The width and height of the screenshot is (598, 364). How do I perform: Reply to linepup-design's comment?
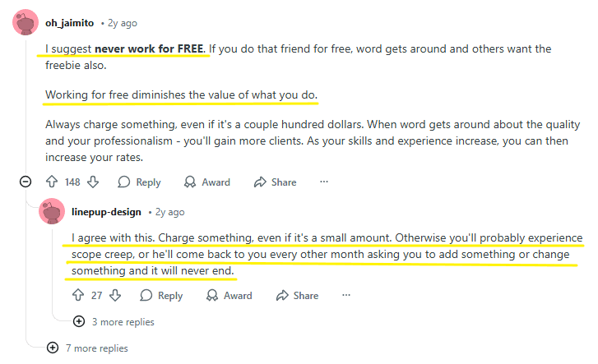(161, 296)
